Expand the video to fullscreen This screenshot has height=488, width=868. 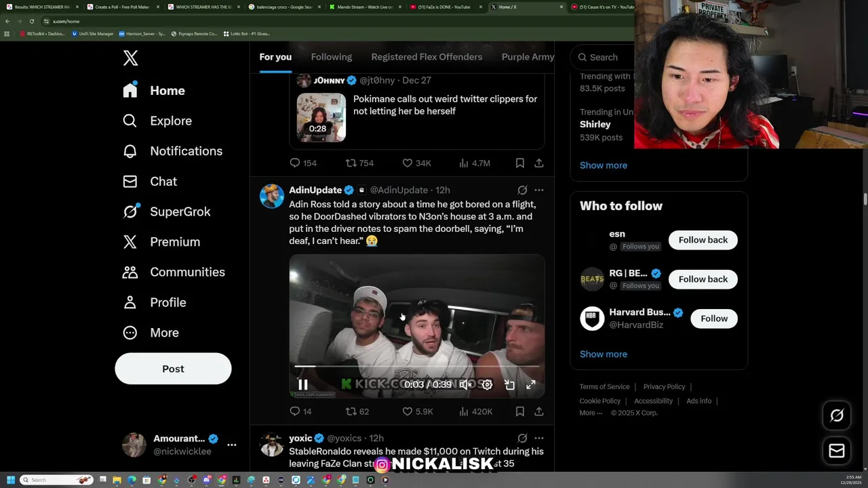531,385
